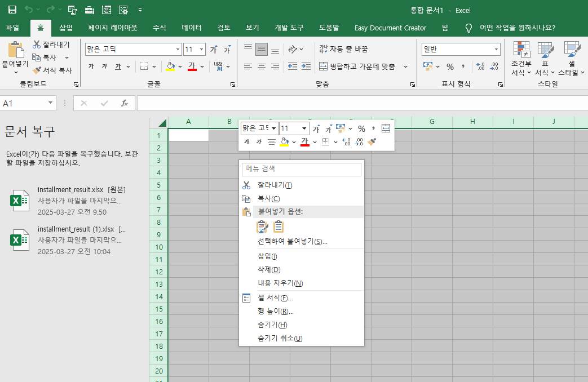Toggle underline in ribbon font group
The image size is (588, 382).
[x=118, y=66]
